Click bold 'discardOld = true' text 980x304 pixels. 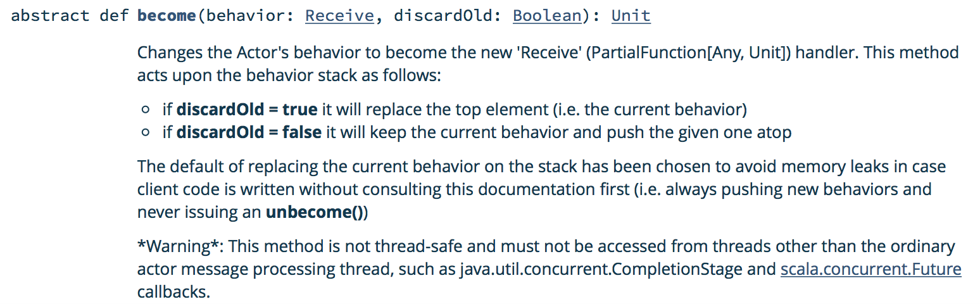(x=247, y=110)
